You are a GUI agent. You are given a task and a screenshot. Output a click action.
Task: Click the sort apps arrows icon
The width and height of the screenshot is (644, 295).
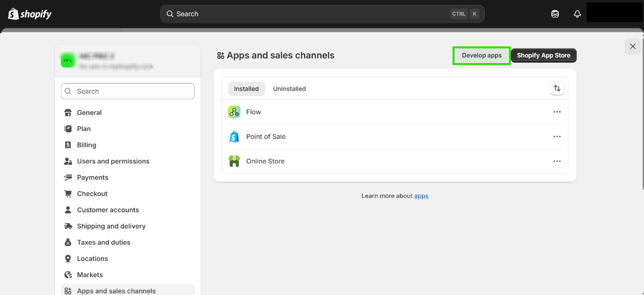click(x=557, y=88)
